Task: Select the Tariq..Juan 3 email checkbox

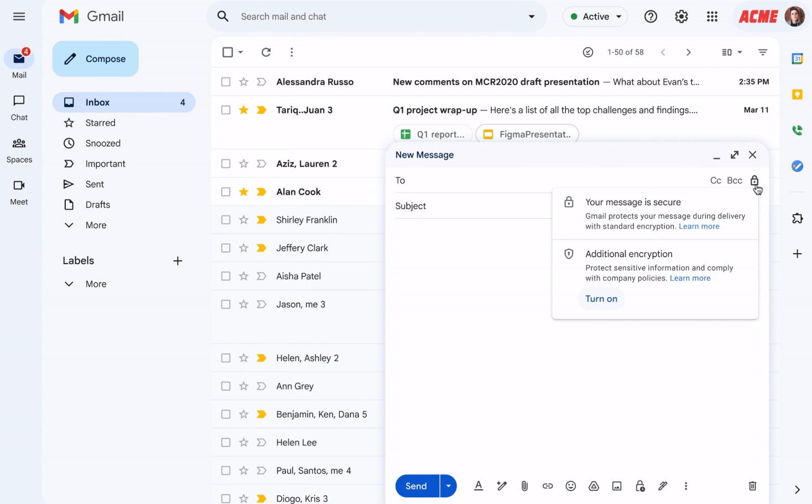Action: 226,110
